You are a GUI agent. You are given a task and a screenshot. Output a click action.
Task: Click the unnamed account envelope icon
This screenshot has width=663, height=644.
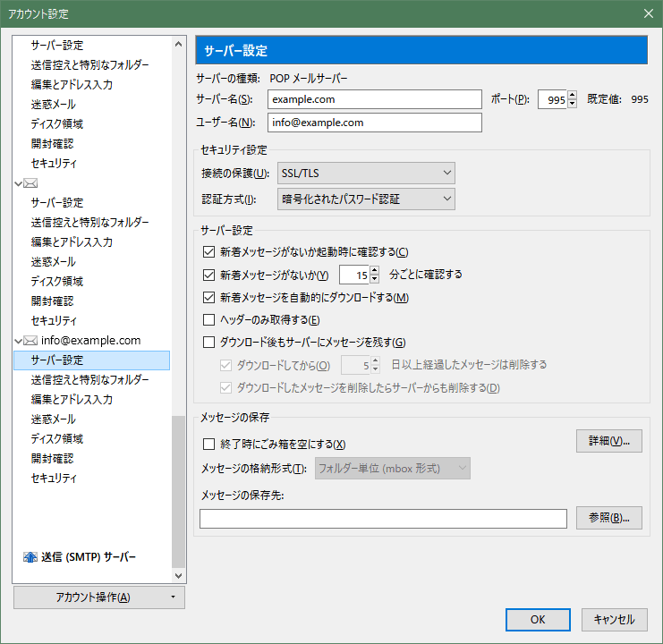click(x=30, y=183)
